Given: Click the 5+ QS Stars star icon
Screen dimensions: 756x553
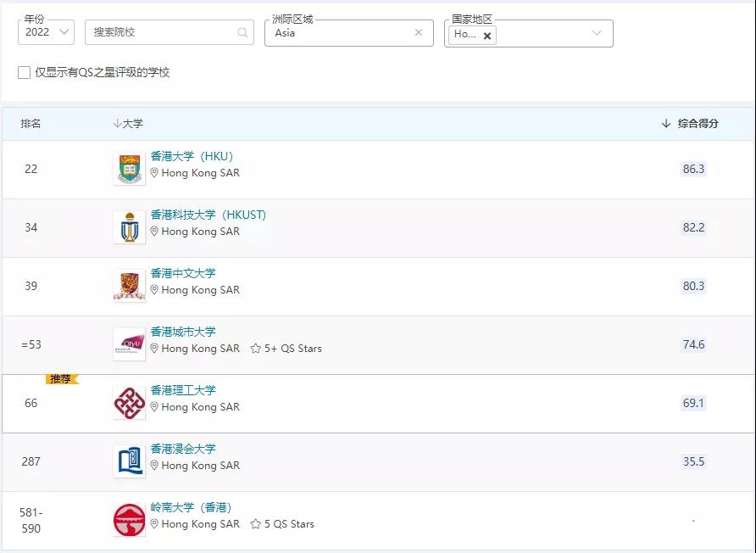Looking at the screenshot, I should pos(256,349).
